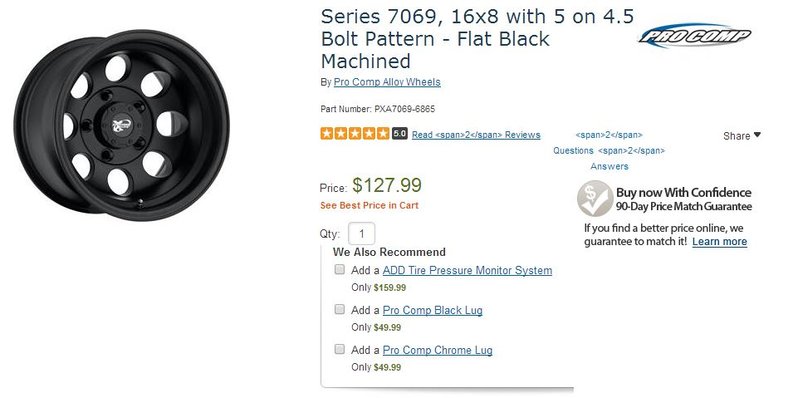Viewport: 798px width, 398px height.
Task: Check the Pro Comp Chrome Lug box
Action: 339,349
